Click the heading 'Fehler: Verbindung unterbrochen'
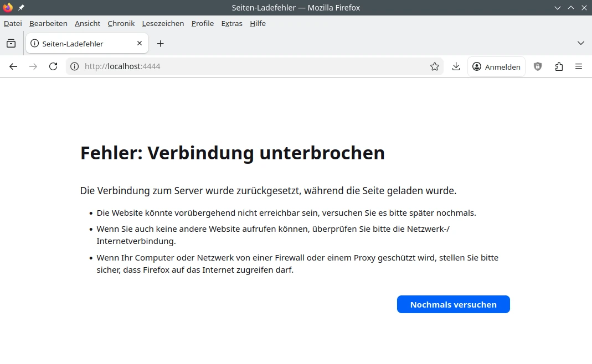592x364 pixels. click(x=233, y=153)
